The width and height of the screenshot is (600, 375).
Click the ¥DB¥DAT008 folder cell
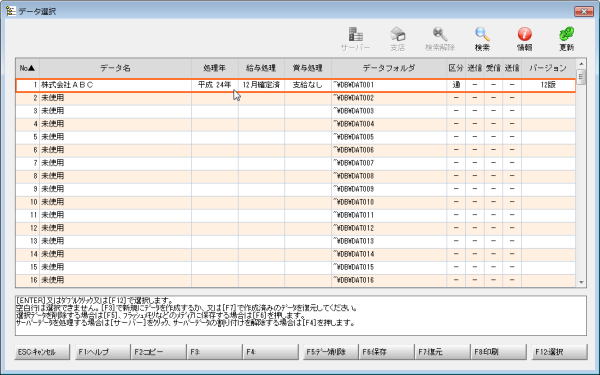point(389,176)
